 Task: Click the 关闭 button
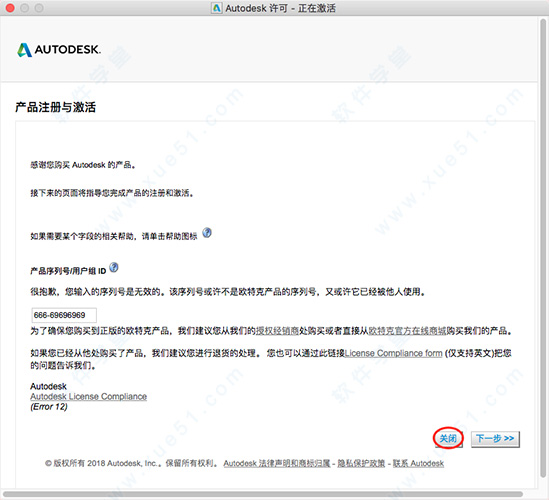[x=448, y=438]
